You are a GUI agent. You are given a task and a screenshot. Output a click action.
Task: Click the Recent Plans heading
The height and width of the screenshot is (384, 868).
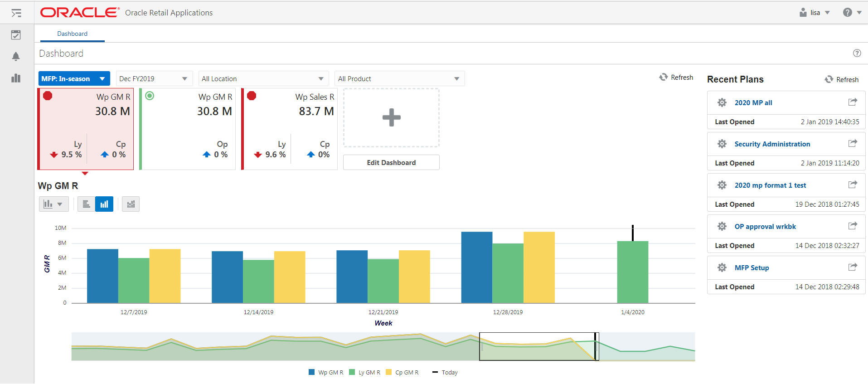coord(735,79)
